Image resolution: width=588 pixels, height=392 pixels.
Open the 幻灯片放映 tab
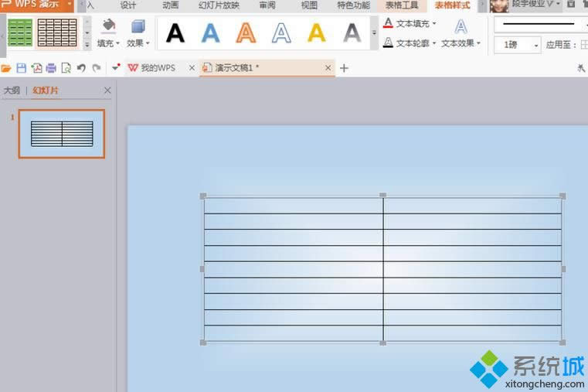point(219,5)
